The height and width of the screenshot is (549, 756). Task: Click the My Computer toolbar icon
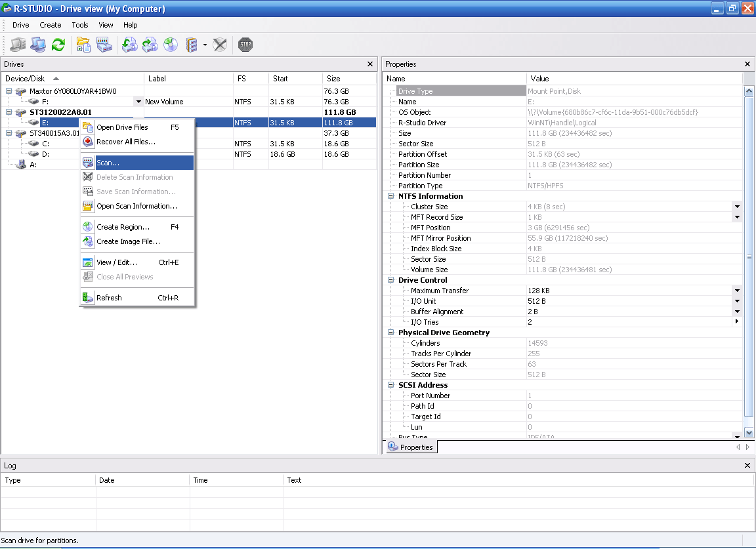click(x=18, y=45)
